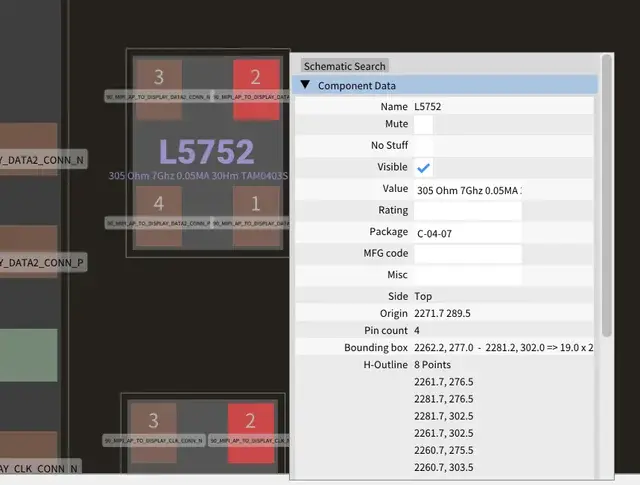The image size is (640, 485).
Task: Click the DATA2_CONN_N pad on the left
Action: 30,160
